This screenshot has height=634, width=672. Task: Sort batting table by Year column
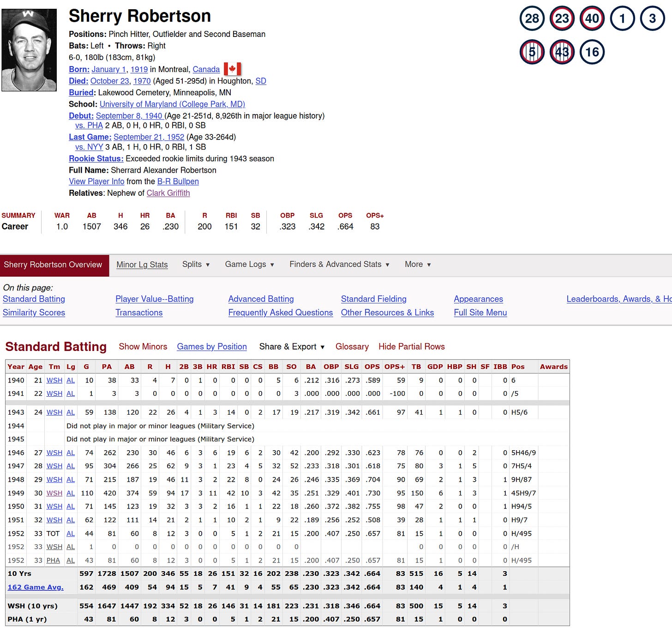pyautogui.click(x=16, y=367)
